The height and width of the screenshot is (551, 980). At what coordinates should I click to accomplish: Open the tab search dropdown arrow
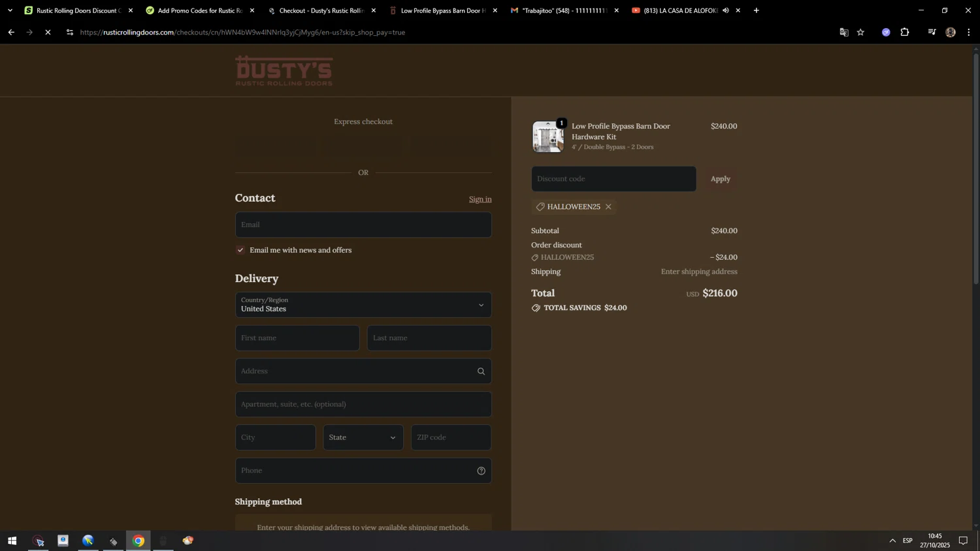[10, 10]
